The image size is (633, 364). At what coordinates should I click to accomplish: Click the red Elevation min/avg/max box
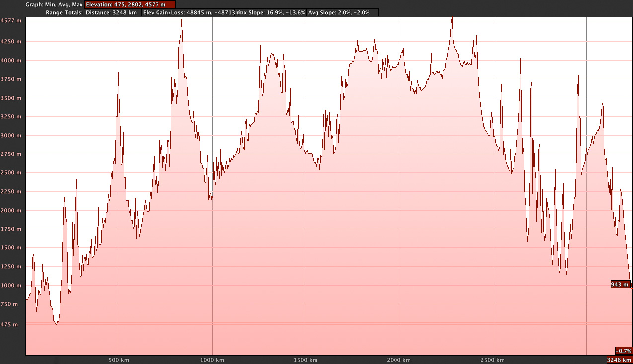[x=130, y=4]
